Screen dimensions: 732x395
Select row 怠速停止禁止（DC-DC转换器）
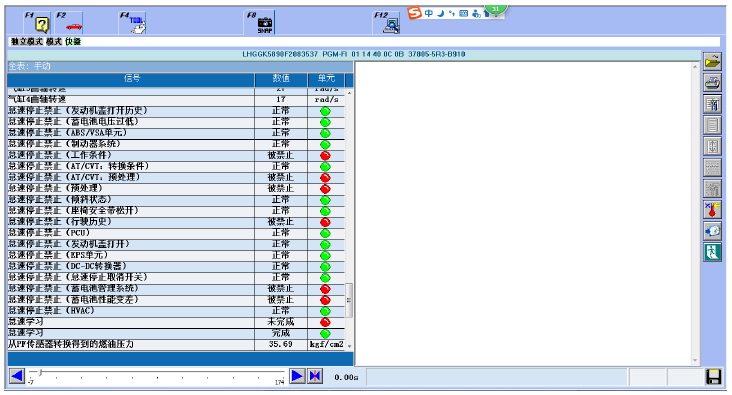176,266
